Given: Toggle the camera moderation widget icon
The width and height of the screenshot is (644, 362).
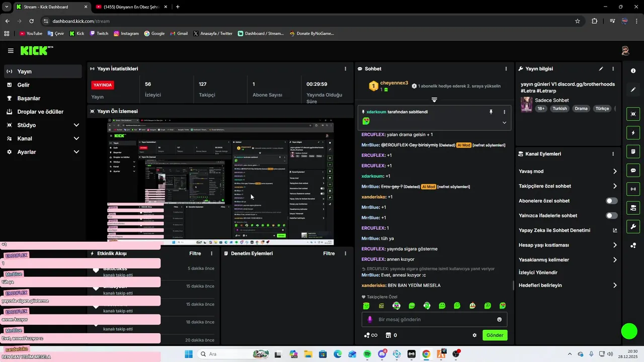Looking at the screenshot, I should click(633, 208).
